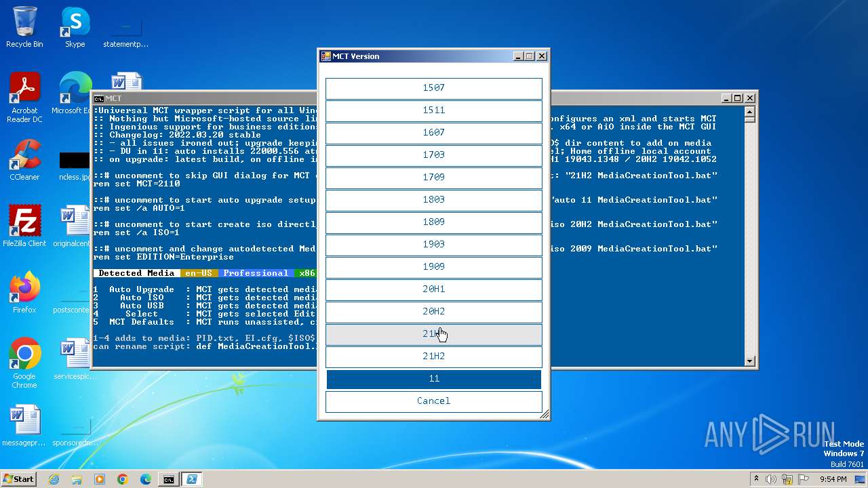This screenshot has width=868, height=488.
Task: Close the MCT console window
Action: [x=749, y=98]
